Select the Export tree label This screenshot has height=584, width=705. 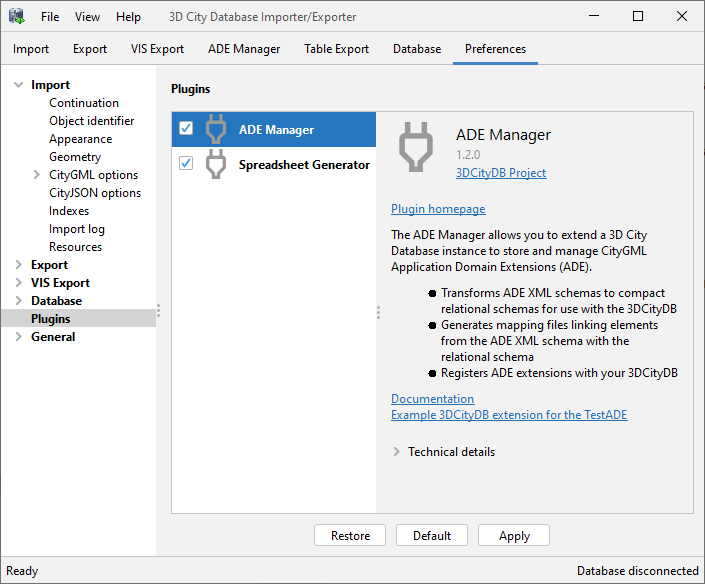click(49, 265)
